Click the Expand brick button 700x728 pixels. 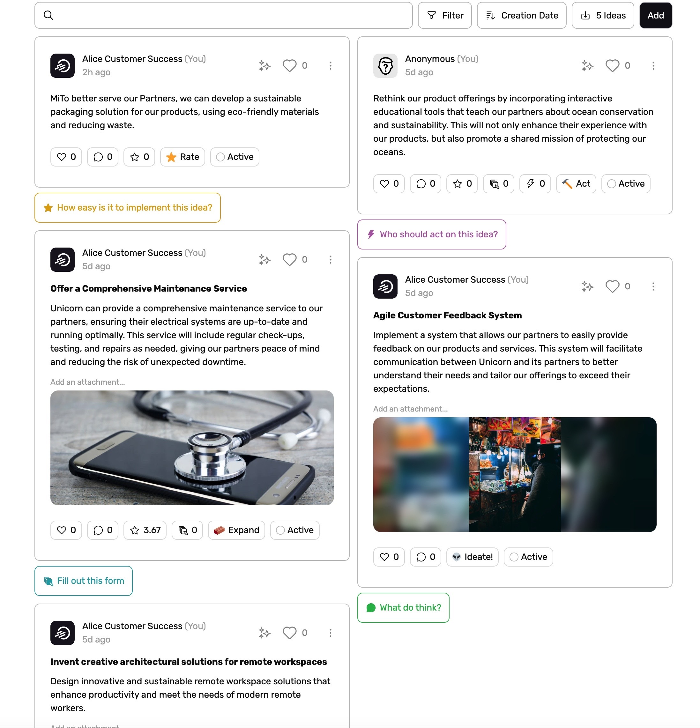[x=236, y=531]
